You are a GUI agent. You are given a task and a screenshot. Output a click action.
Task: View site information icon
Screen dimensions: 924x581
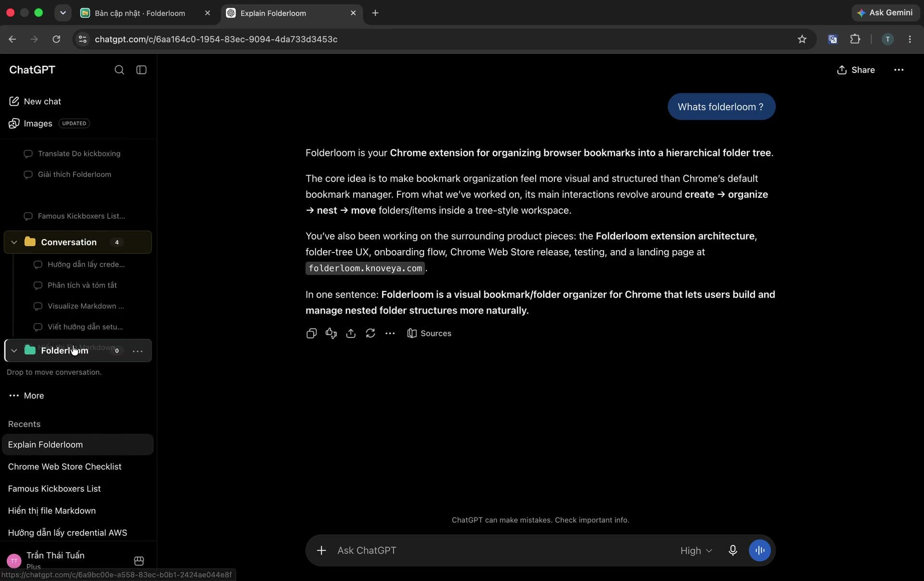(83, 39)
